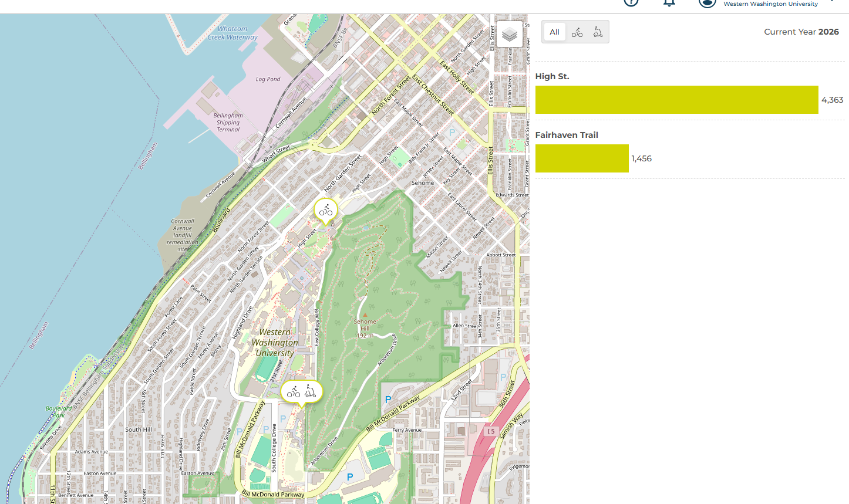Click the 4,363 count value

click(x=832, y=100)
